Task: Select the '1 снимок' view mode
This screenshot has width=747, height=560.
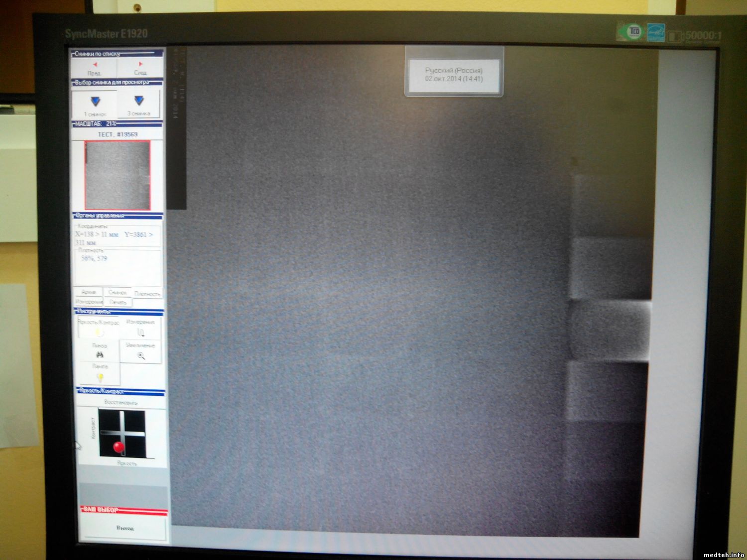Action: click(95, 105)
